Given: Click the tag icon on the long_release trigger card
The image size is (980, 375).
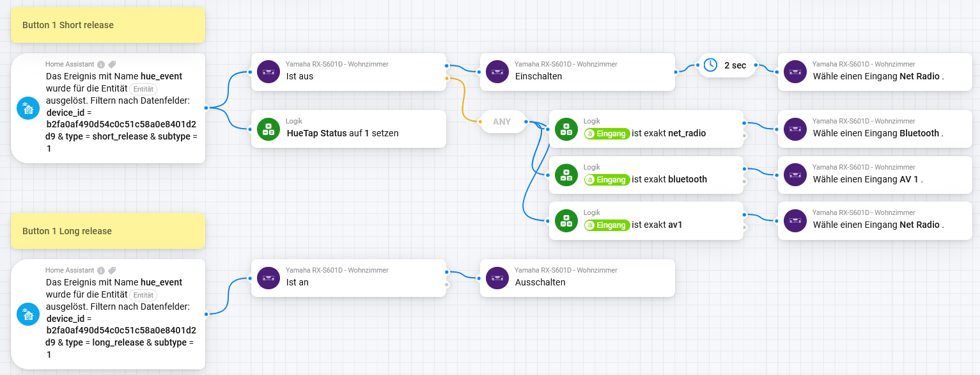Looking at the screenshot, I should pos(112,271).
